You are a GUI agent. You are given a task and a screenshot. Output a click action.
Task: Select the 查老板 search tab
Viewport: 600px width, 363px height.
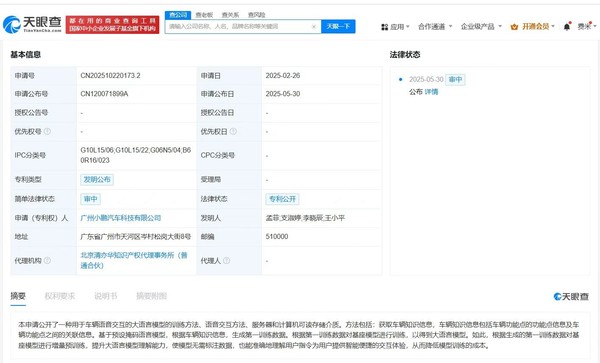[204, 15]
